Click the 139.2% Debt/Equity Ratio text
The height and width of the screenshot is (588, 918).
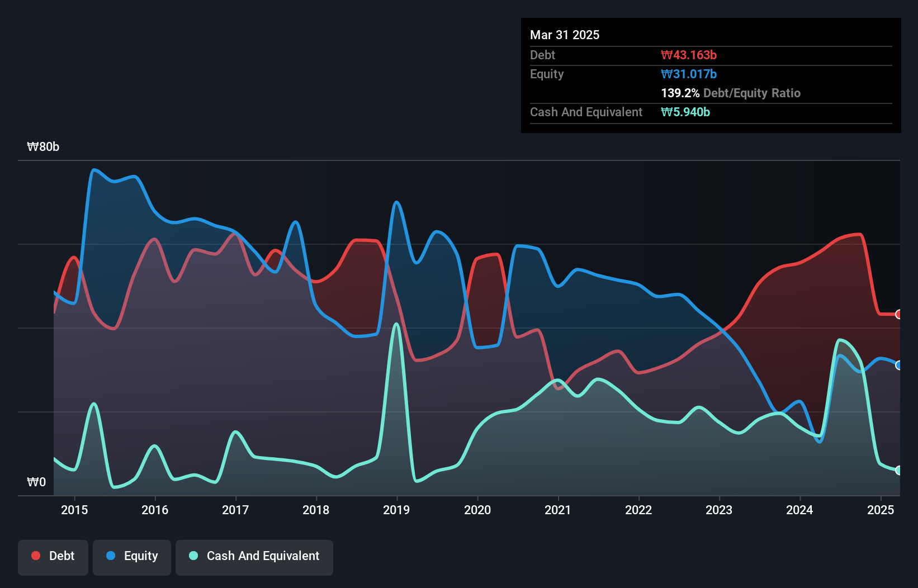(x=731, y=93)
